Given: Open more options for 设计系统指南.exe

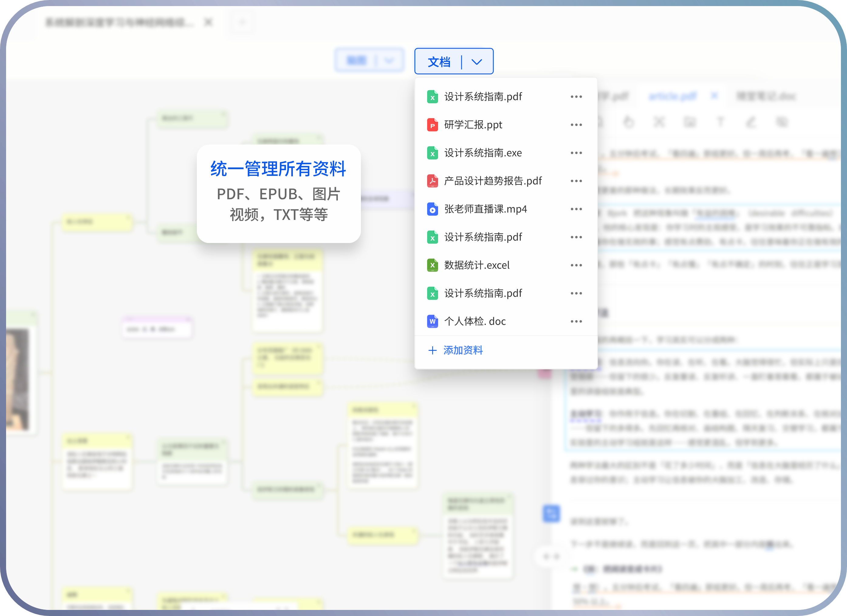Looking at the screenshot, I should [x=576, y=153].
